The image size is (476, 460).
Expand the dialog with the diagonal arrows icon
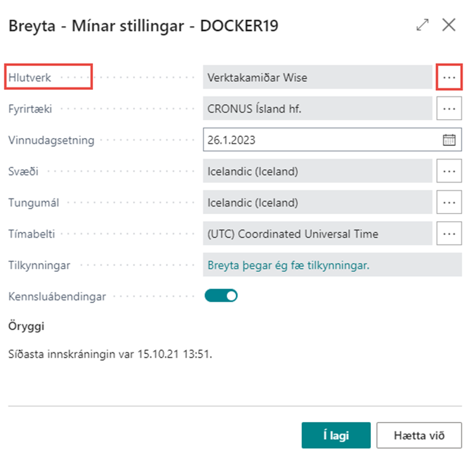point(422,25)
